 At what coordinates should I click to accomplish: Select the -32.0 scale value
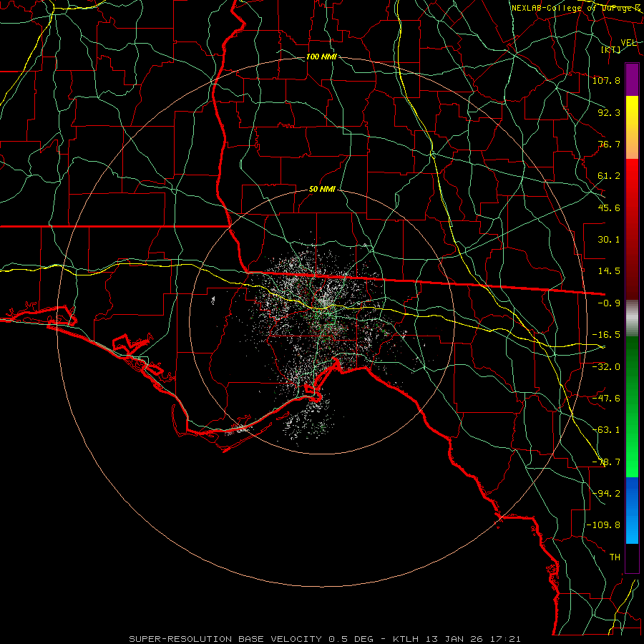(606, 366)
